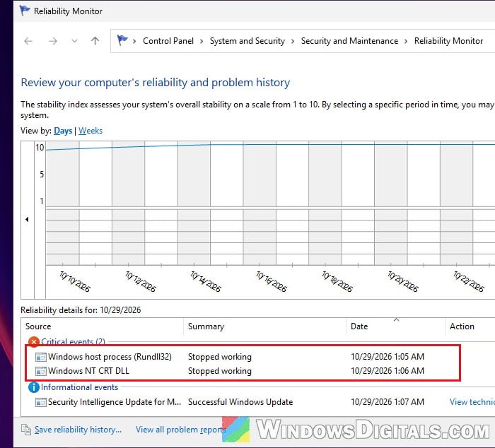Collapse the Informational events group

79,387
